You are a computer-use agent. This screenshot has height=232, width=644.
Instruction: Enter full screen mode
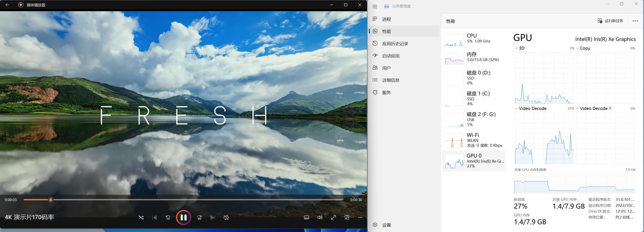click(x=333, y=218)
